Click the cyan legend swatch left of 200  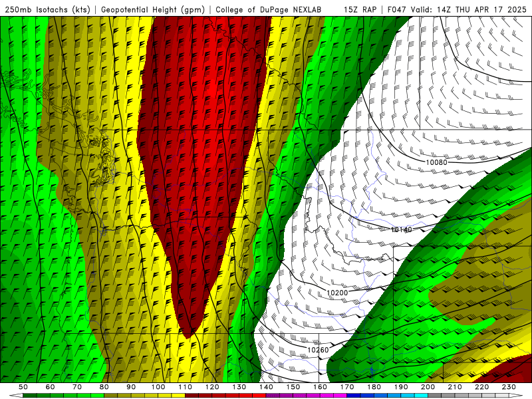422,396
